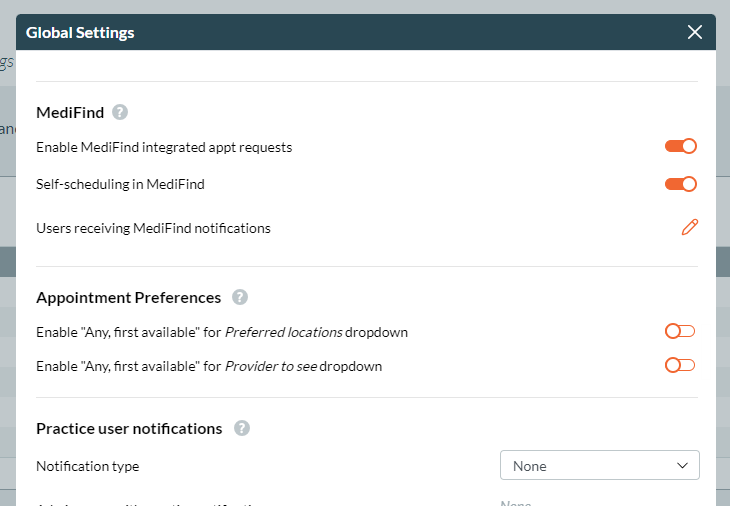Open help tooltip for Appointment Preferences

(239, 298)
